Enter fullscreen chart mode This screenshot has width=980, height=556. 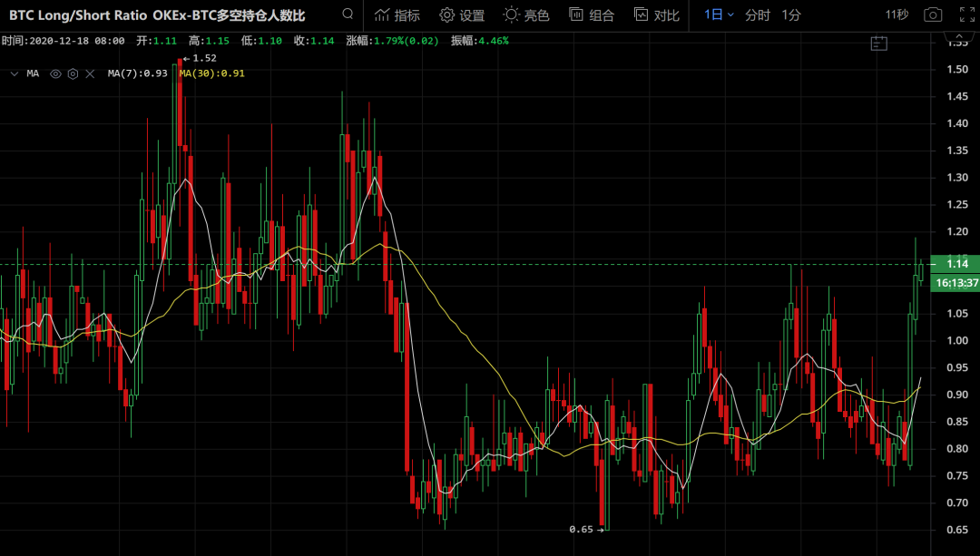click(967, 15)
